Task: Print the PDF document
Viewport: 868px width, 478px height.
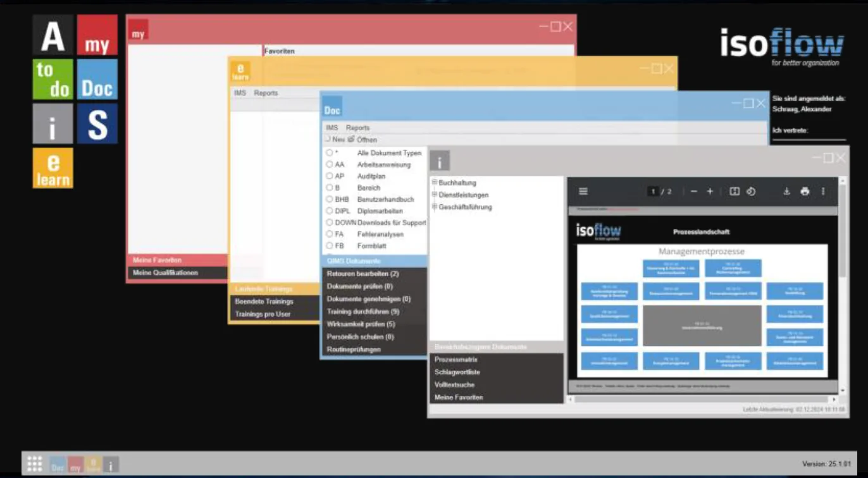Action: (805, 192)
